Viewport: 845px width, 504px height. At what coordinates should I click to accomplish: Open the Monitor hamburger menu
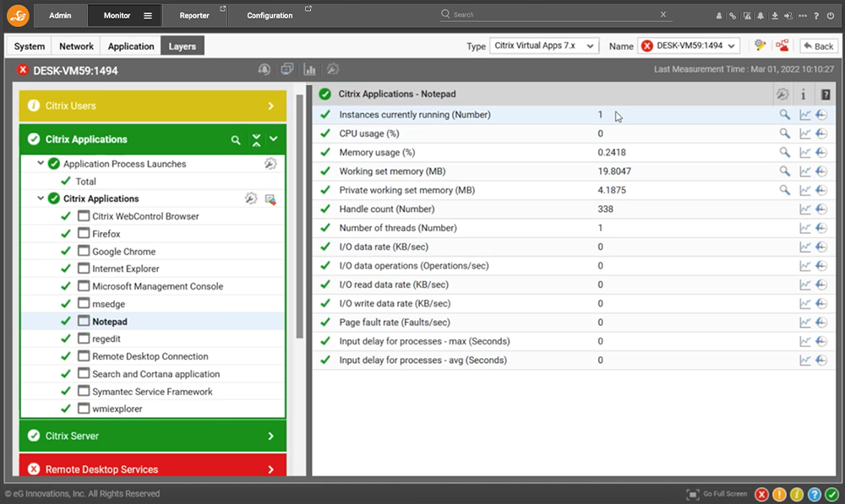pos(148,15)
